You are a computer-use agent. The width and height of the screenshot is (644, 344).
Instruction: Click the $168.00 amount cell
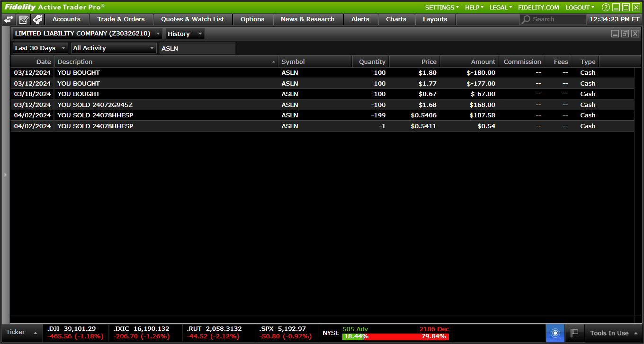483,105
